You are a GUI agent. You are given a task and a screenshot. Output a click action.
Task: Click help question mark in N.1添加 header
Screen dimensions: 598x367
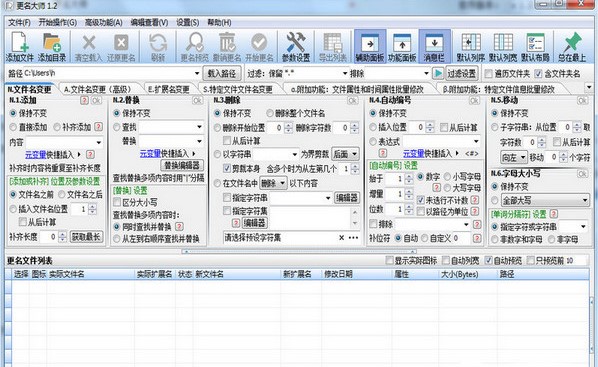85,100
